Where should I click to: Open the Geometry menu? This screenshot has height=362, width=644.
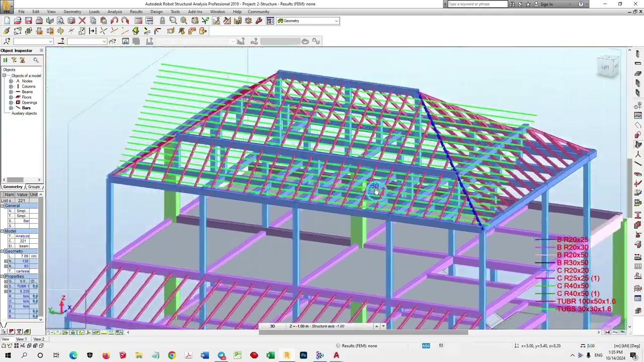(72, 12)
